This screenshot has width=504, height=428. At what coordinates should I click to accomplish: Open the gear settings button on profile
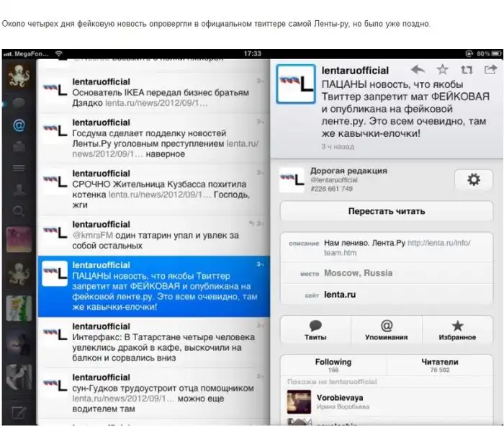pyautogui.click(x=473, y=180)
